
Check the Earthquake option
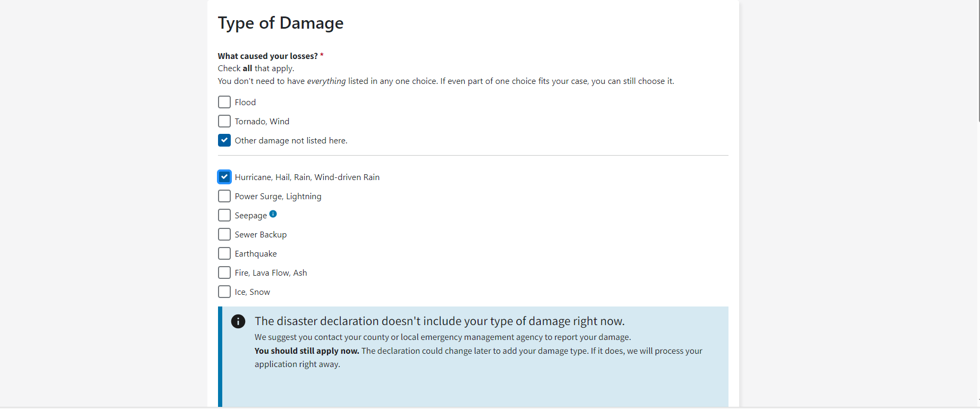tap(224, 253)
